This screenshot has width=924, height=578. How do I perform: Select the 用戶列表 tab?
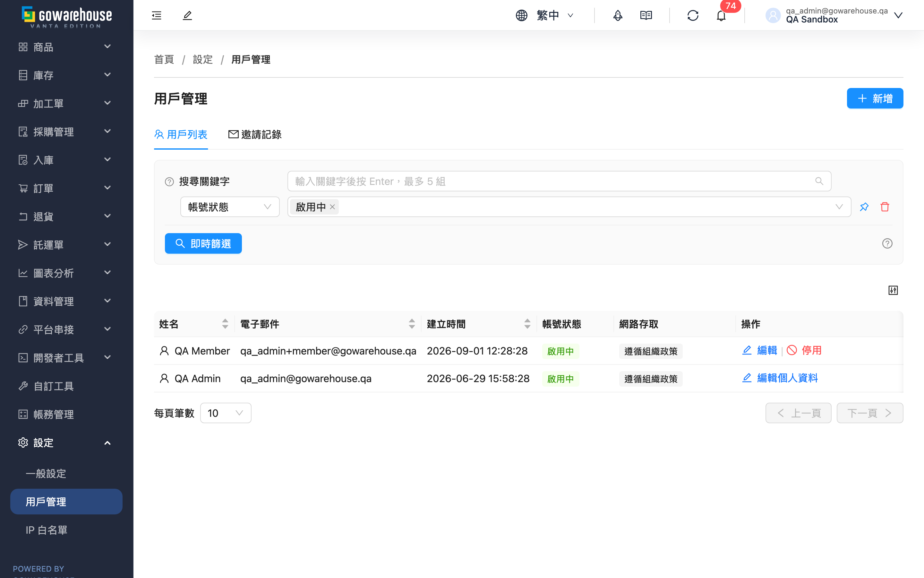[181, 135]
